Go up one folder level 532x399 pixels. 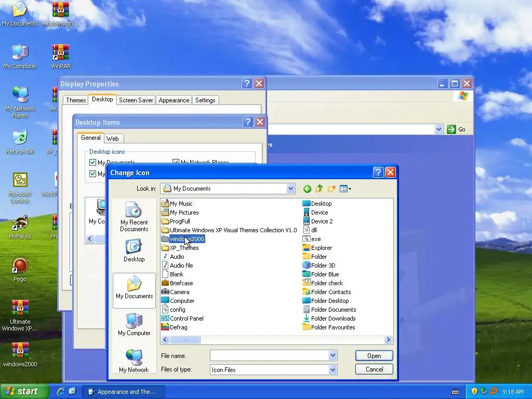(x=320, y=189)
